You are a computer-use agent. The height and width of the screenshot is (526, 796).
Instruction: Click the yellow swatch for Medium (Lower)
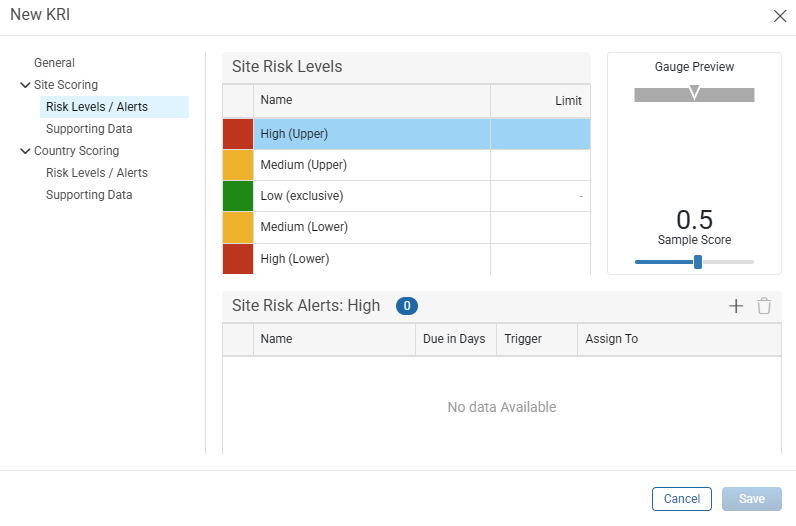click(x=238, y=227)
